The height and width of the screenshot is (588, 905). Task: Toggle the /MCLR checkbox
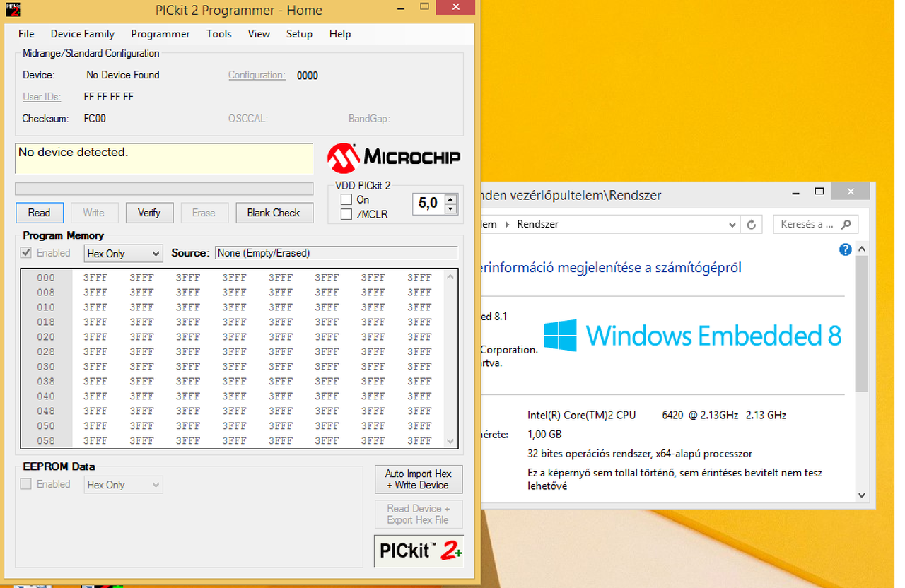[x=346, y=214]
